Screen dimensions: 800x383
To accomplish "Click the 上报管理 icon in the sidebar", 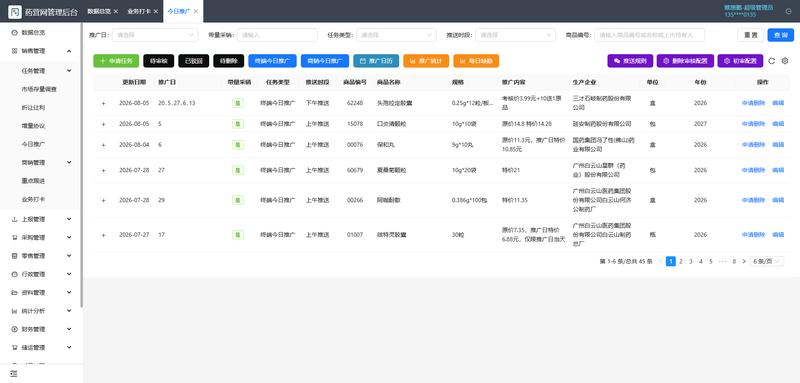I will (x=14, y=219).
